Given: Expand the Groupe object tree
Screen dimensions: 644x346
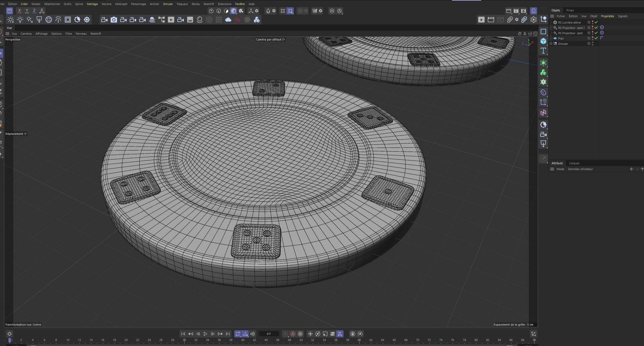Looking at the screenshot, I should pyautogui.click(x=551, y=43).
